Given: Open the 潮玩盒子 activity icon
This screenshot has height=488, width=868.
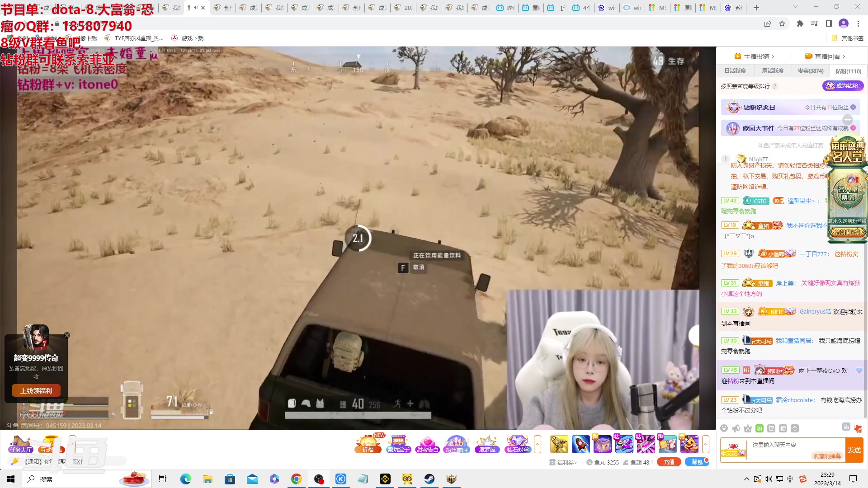Looking at the screenshot, I should click(x=398, y=444).
